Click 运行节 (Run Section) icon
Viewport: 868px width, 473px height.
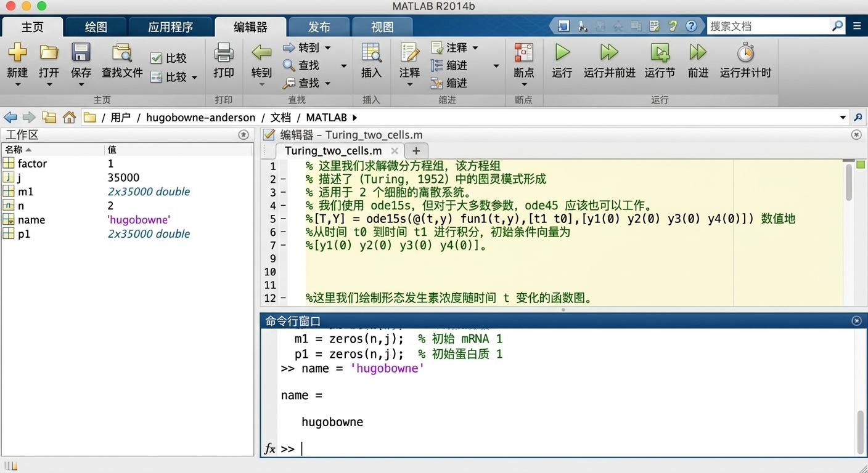[660, 52]
